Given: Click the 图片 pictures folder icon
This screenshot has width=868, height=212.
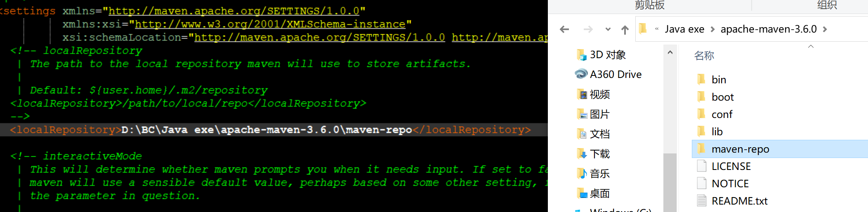Looking at the screenshot, I should click(582, 114).
